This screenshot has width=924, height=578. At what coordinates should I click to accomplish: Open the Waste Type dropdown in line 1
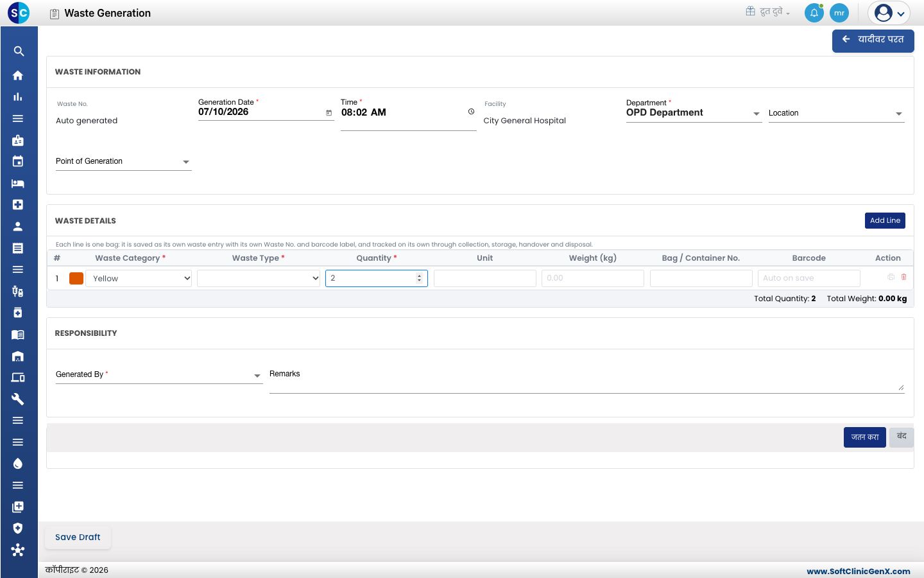(259, 278)
